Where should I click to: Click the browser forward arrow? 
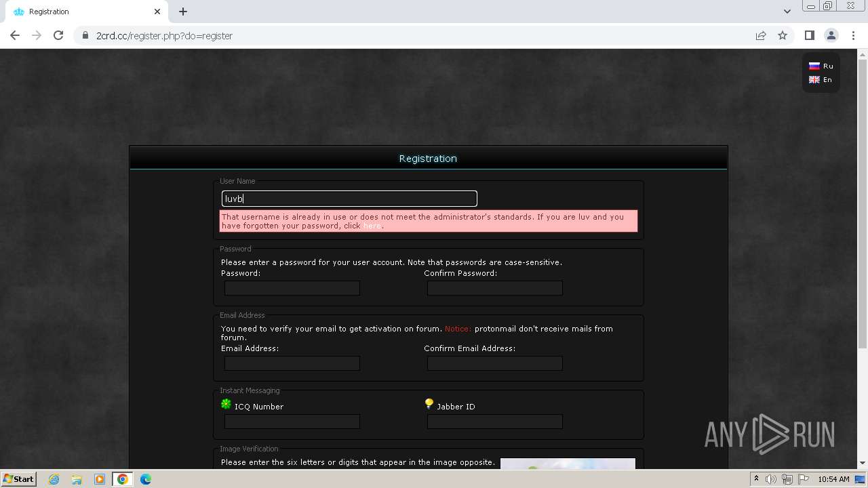click(x=37, y=35)
